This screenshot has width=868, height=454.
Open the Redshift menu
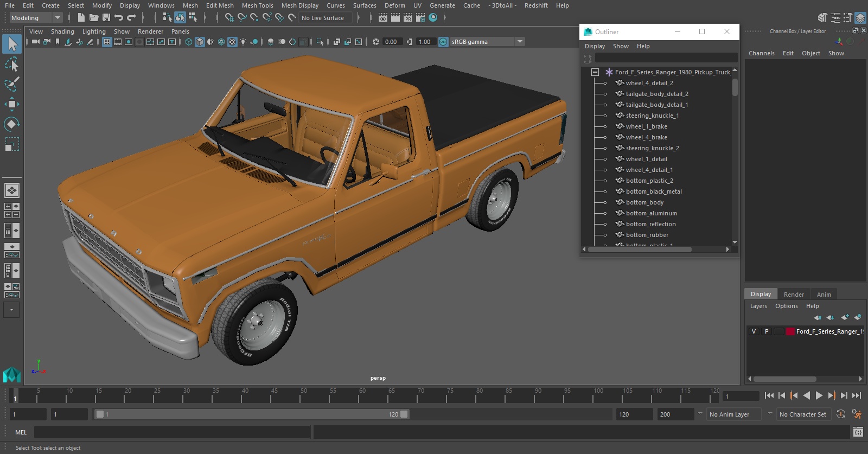(x=536, y=5)
